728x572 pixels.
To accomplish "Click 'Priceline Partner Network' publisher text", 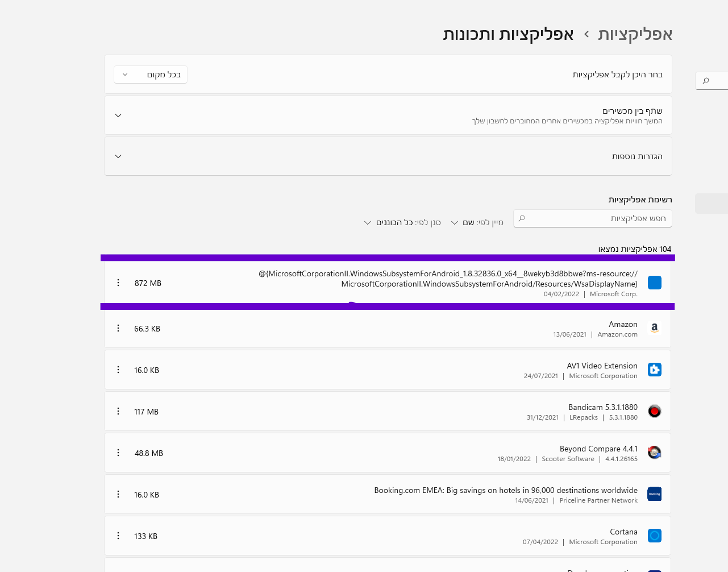I will pyautogui.click(x=598, y=500).
